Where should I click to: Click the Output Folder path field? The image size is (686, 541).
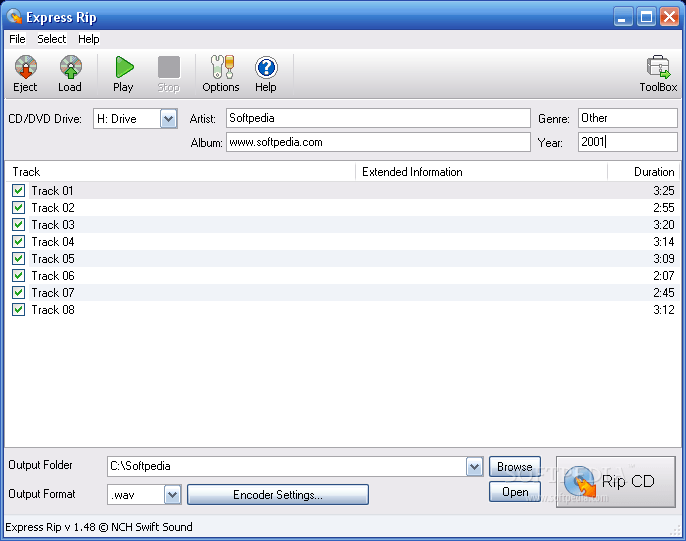point(287,467)
